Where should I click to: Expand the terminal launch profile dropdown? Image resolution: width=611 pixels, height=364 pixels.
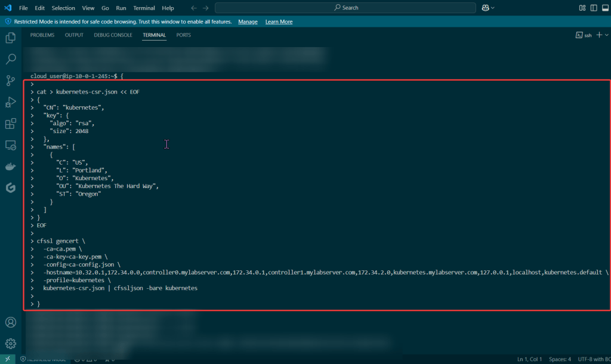click(x=606, y=35)
